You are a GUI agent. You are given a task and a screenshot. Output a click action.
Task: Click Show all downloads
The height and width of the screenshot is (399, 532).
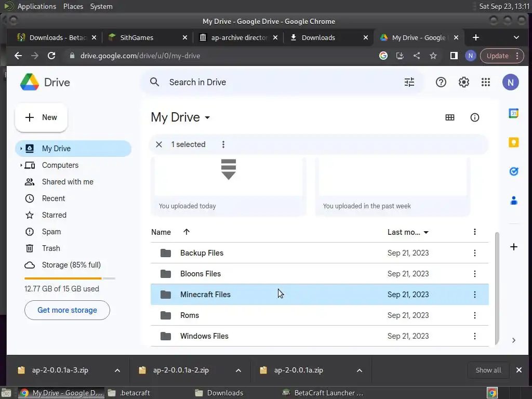(x=488, y=370)
